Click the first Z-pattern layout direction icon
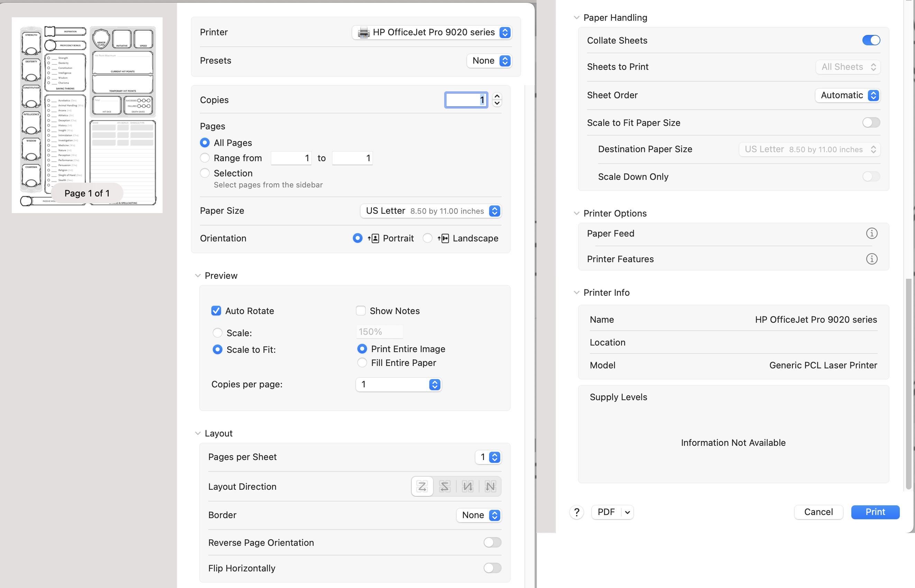915x588 pixels. [422, 486]
